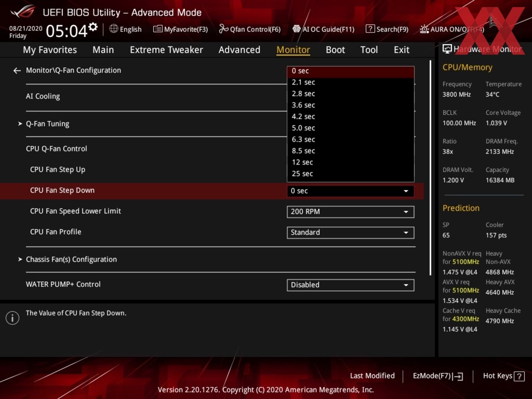This screenshot has height=399, width=532.
Task: Click the 3800 MHz frequency value
Action: click(x=457, y=94)
